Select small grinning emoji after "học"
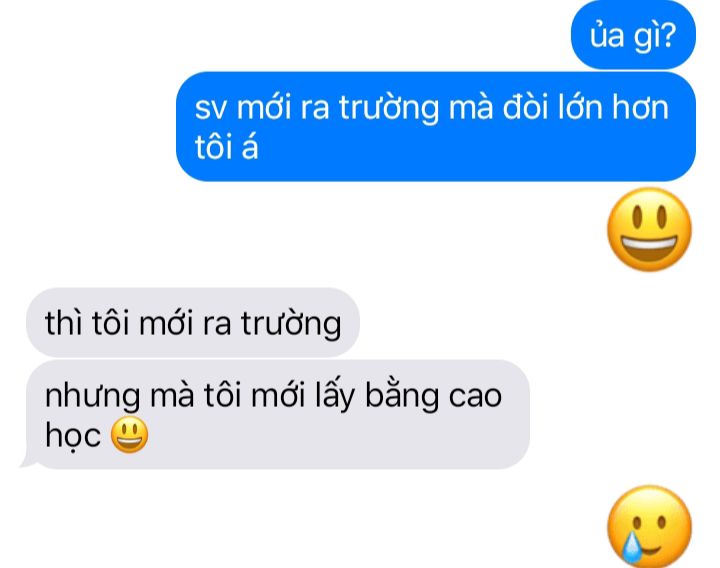Screen dimensions: 720x568 (x=129, y=435)
